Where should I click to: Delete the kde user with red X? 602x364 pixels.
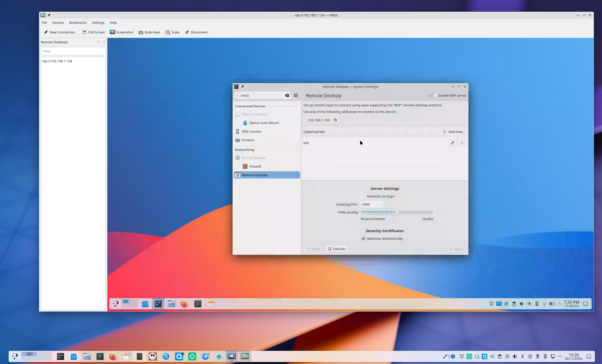point(462,143)
